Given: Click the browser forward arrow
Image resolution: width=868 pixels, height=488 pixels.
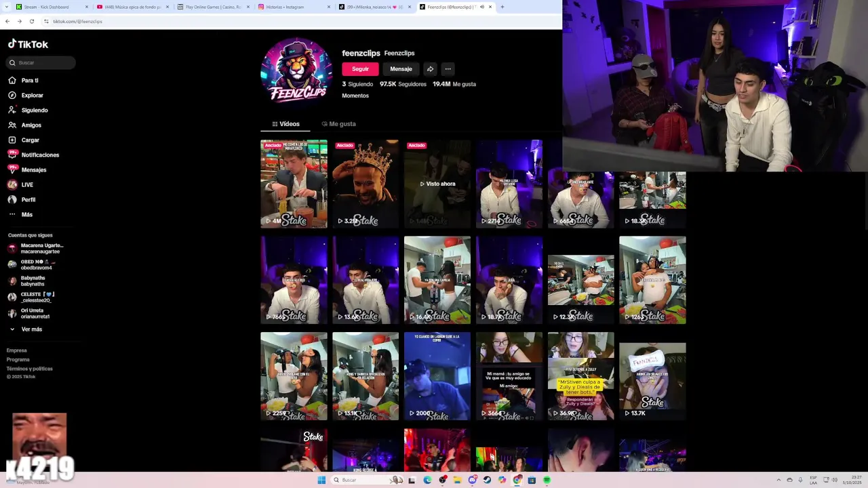Looking at the screenshot, I should [x=19, y=22].
